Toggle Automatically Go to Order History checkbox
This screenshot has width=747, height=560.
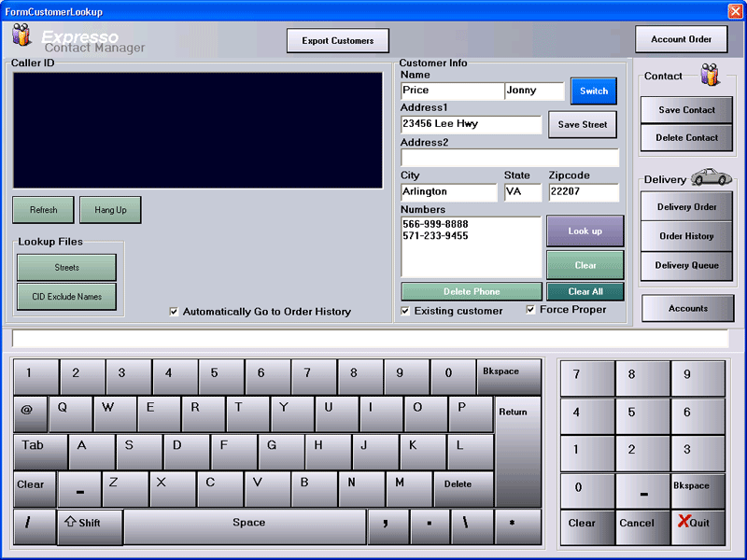[174, 312]
